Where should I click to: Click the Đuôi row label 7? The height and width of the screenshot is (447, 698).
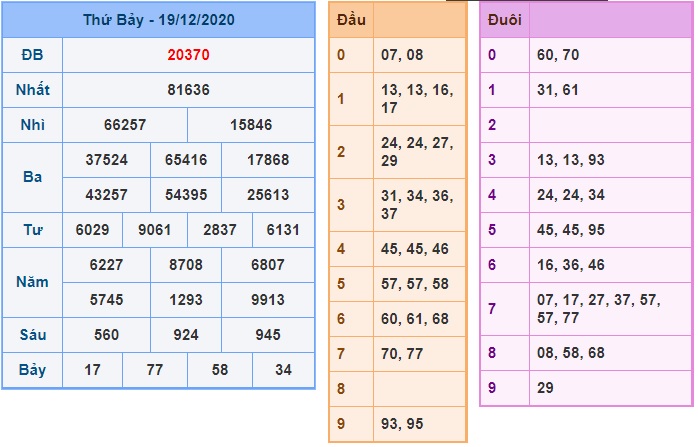coord(492,309)
